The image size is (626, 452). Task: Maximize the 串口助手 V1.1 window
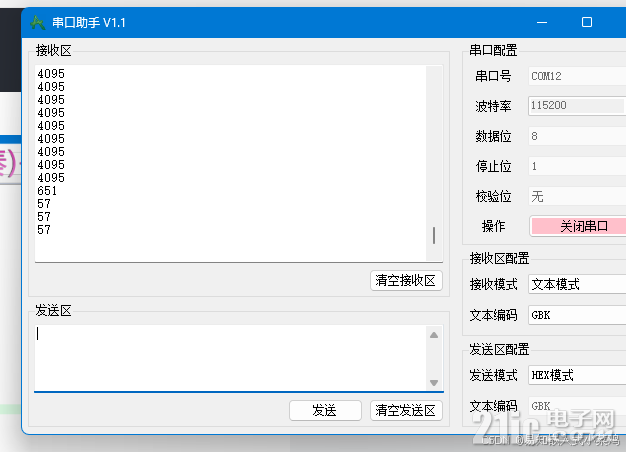click(x=587, y=22)
